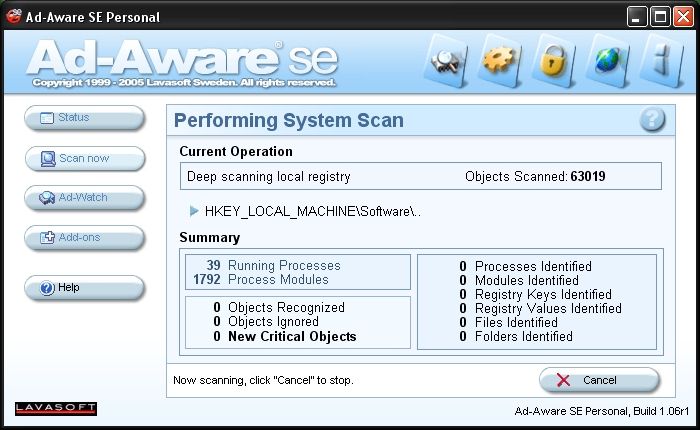
Task: Click the Objects Scanned count 63019
Action: click(588, 176)
